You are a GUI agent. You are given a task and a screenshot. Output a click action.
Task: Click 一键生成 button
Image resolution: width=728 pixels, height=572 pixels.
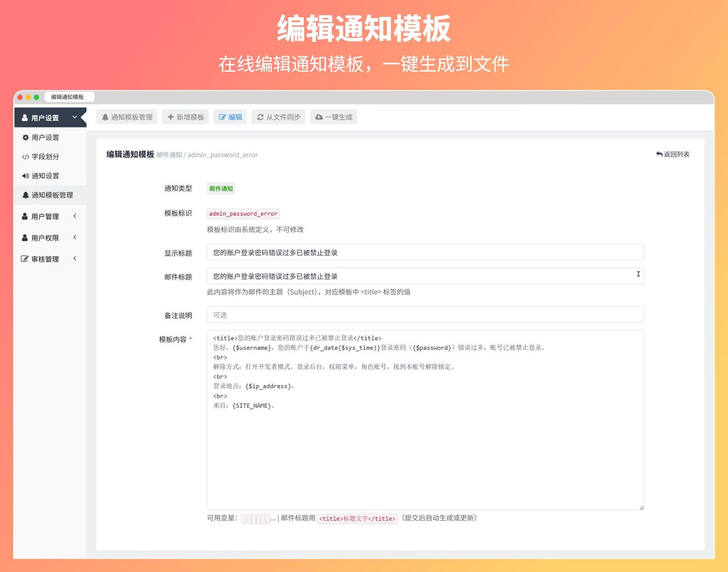333,117
